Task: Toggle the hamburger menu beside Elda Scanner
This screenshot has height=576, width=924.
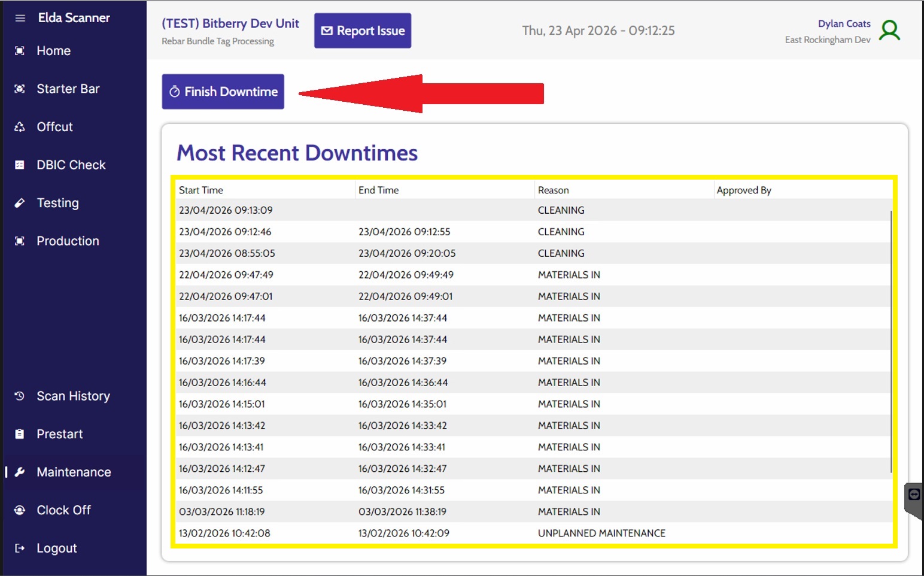Action: point(20,18)
